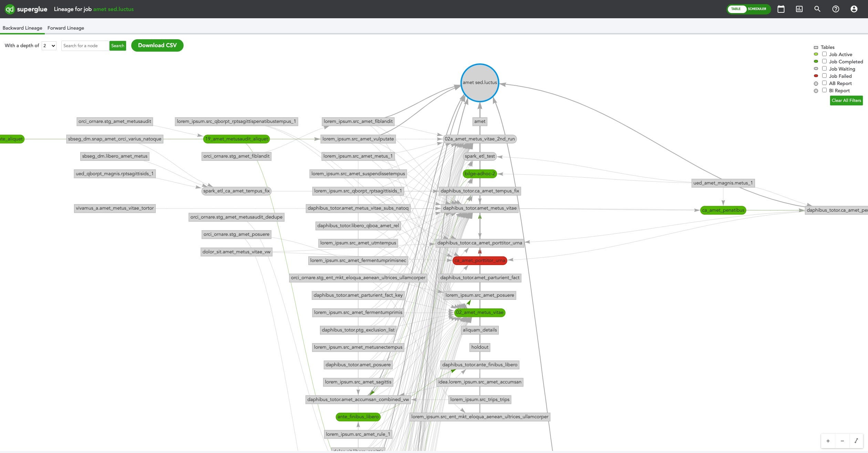Switch Table/Scheduler toggle to Scheduler

(757, 9)
